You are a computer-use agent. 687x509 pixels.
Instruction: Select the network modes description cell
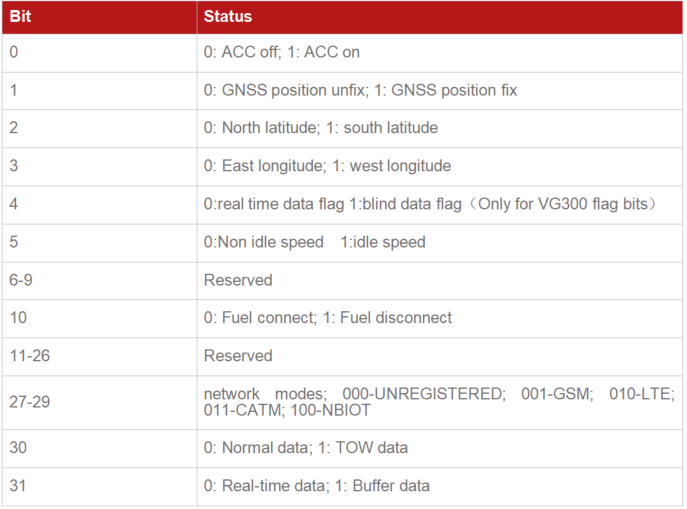click(439, 402)
